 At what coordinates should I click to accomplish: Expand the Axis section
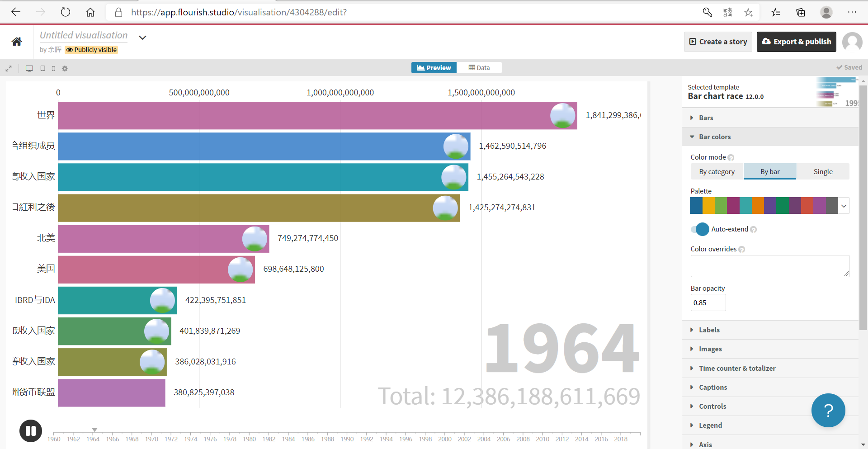point(770,443)
